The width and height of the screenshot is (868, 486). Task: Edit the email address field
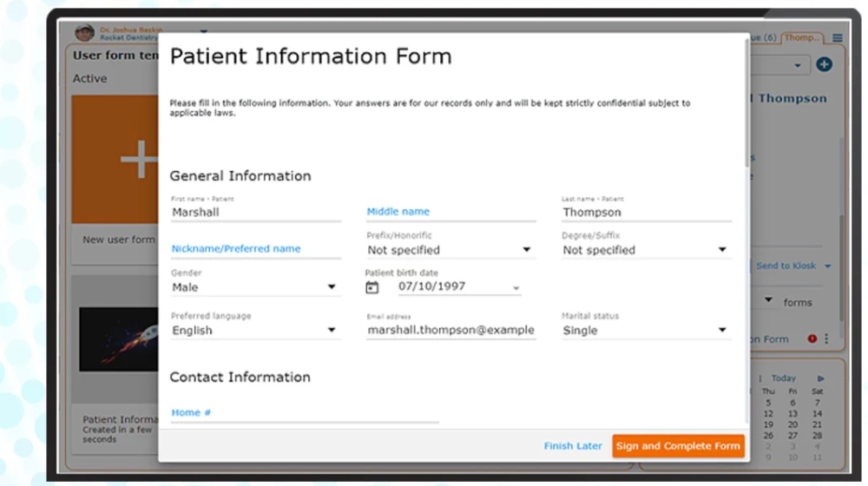point(450,330)
